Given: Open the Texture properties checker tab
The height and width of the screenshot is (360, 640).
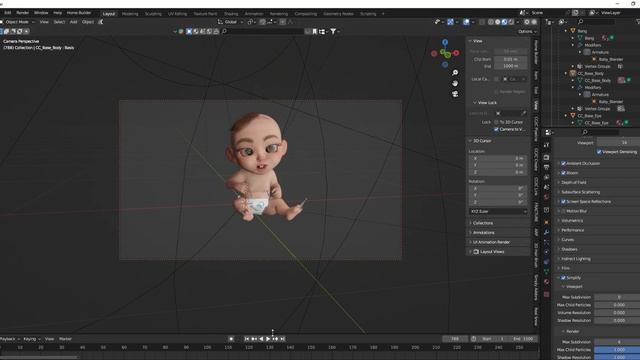Looking at the screenshot, I should click(547, 294).
